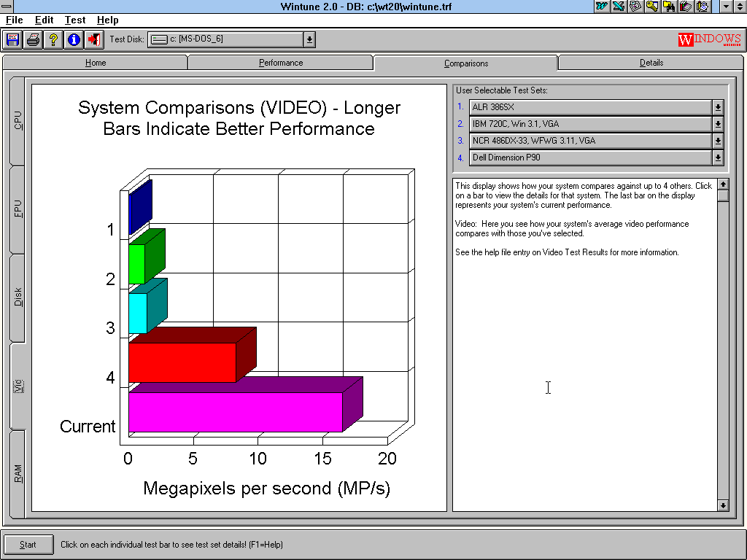Switch to the Details tab
The height and width of the screenshot is (560, 747).
(651, 63)
